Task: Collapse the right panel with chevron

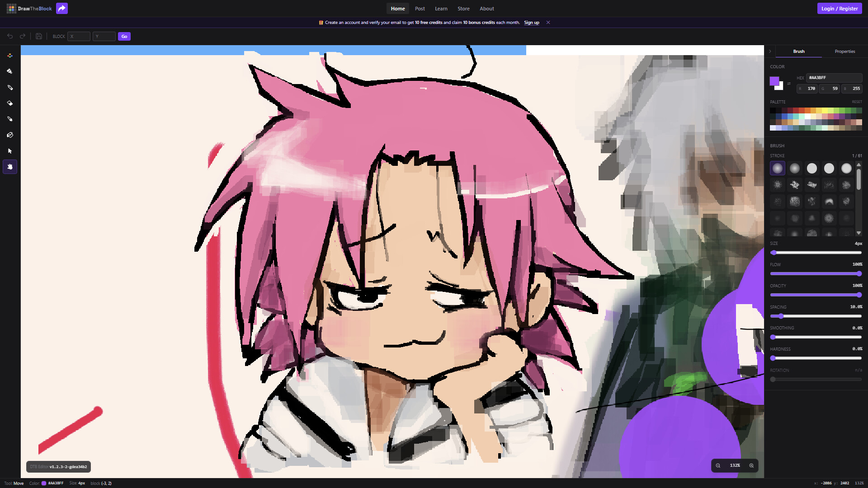Action: [770, 52]
